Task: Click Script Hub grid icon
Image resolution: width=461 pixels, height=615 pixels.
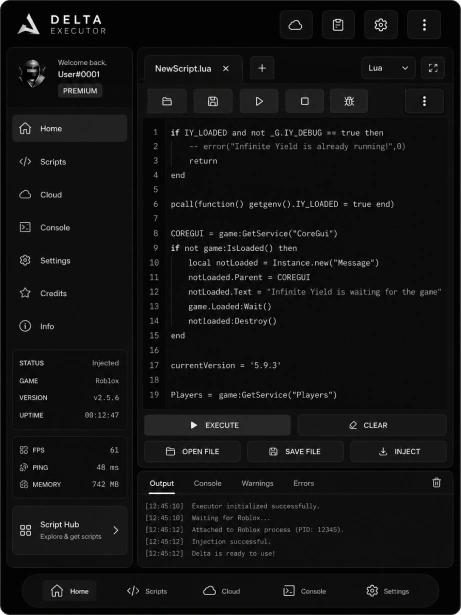Action: tap(26, 531)
